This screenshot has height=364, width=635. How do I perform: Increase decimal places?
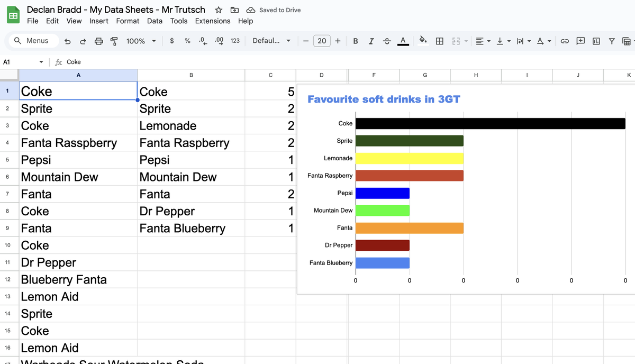[220, 41]
